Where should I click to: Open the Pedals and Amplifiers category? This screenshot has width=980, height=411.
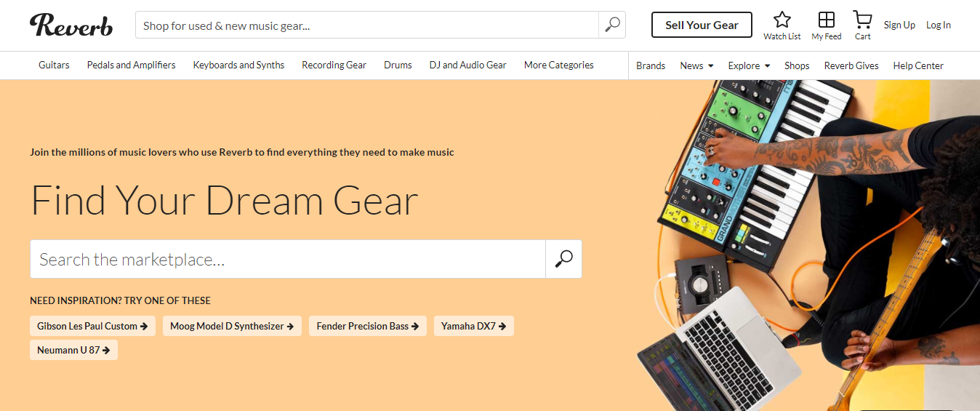131,65
